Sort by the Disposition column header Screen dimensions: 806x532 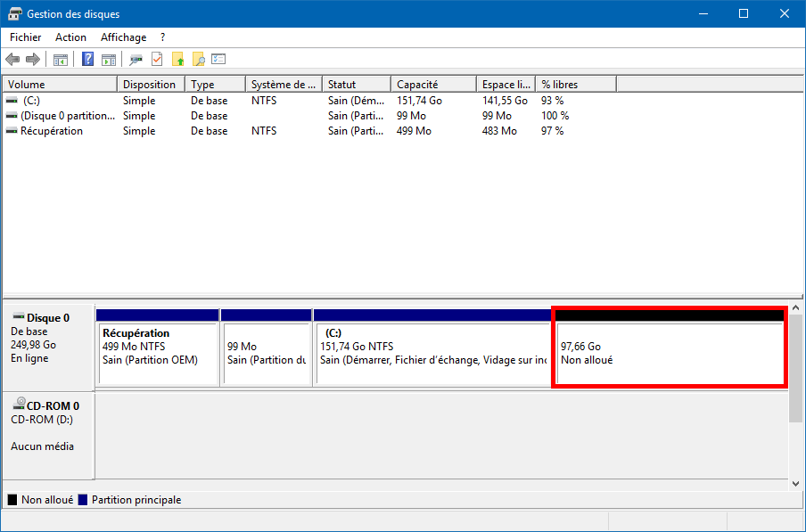pyautogui.click(x=152, y=85)
